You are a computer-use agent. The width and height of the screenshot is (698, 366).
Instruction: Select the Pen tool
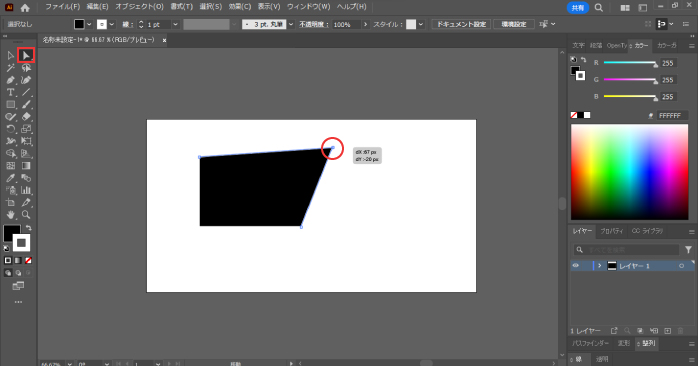coord(10,80)
